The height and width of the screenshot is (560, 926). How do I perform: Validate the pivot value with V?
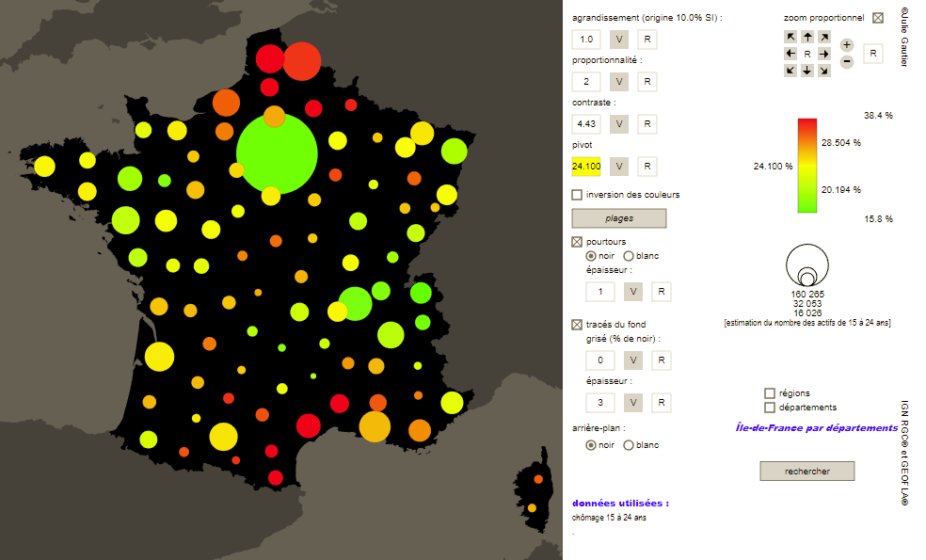[620, 167]
